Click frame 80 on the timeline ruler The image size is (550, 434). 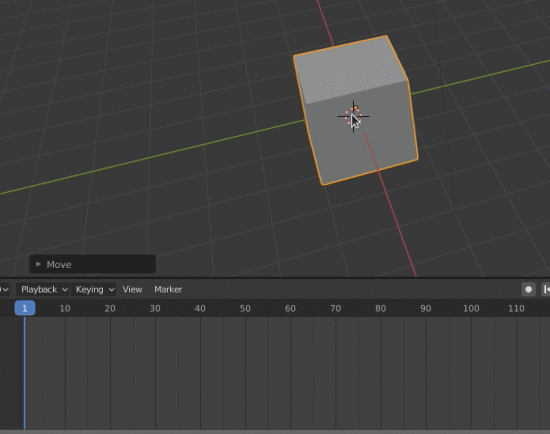click(381, 308)
